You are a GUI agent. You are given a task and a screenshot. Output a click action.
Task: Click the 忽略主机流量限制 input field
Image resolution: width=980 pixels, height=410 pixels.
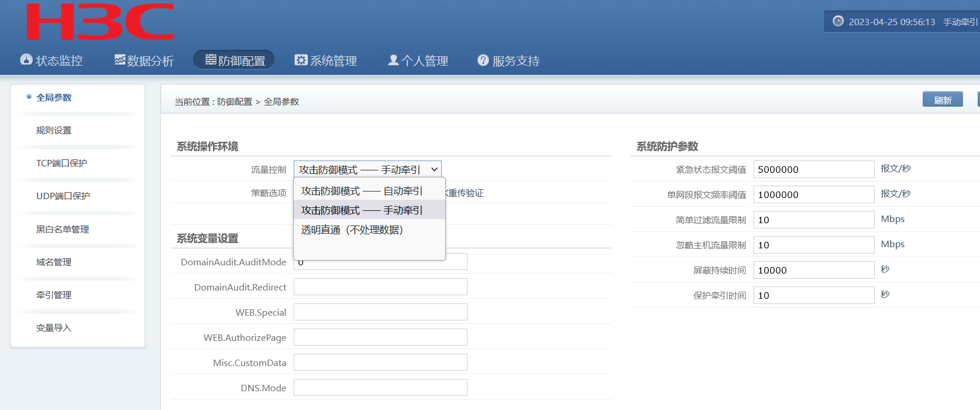tap(814, 245)
